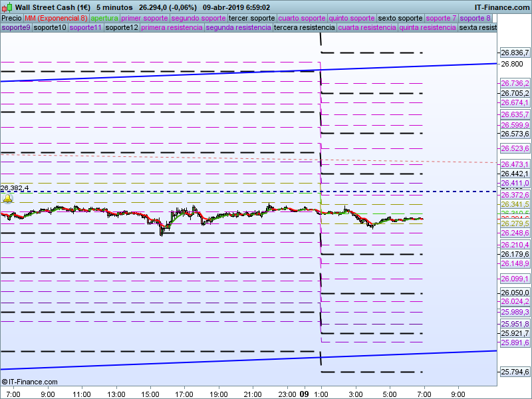Click the 26.210,4 price axis label
Viewport: 532px width, 399px height.
[x=515, y=245]
